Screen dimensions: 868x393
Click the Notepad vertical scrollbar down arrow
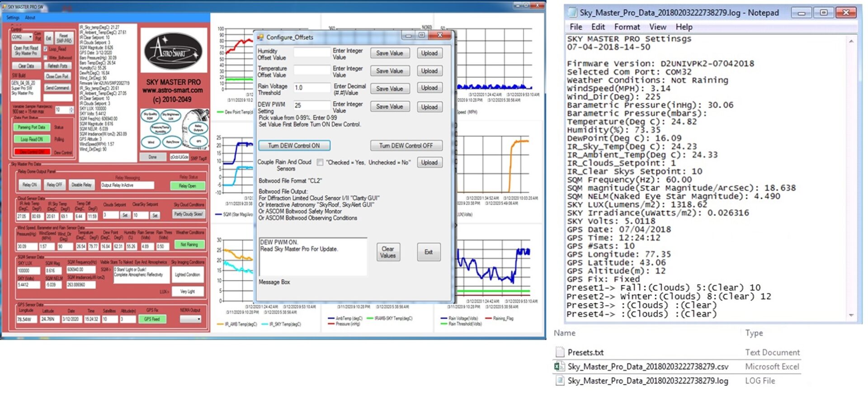click(x=851, y=315)
